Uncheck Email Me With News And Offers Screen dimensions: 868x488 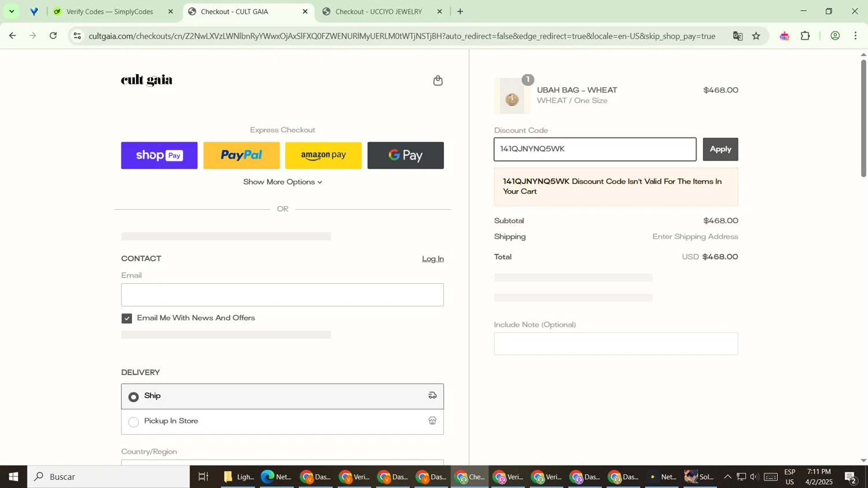(127, 319)
